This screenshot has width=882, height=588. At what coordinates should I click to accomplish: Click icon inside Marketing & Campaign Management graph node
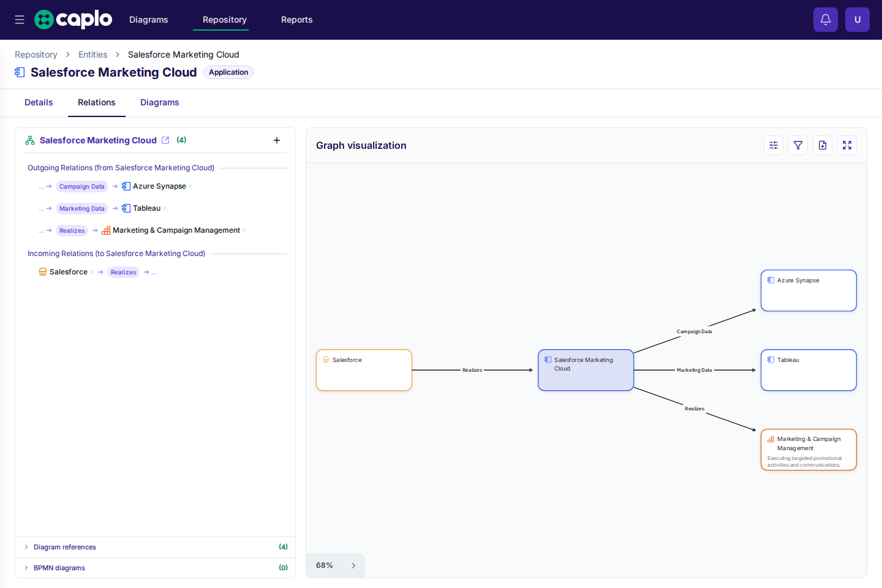click(x=771, y=439)
